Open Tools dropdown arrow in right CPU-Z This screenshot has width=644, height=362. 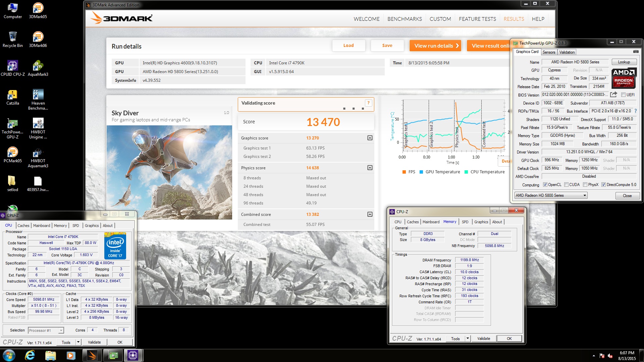(468, 339)
